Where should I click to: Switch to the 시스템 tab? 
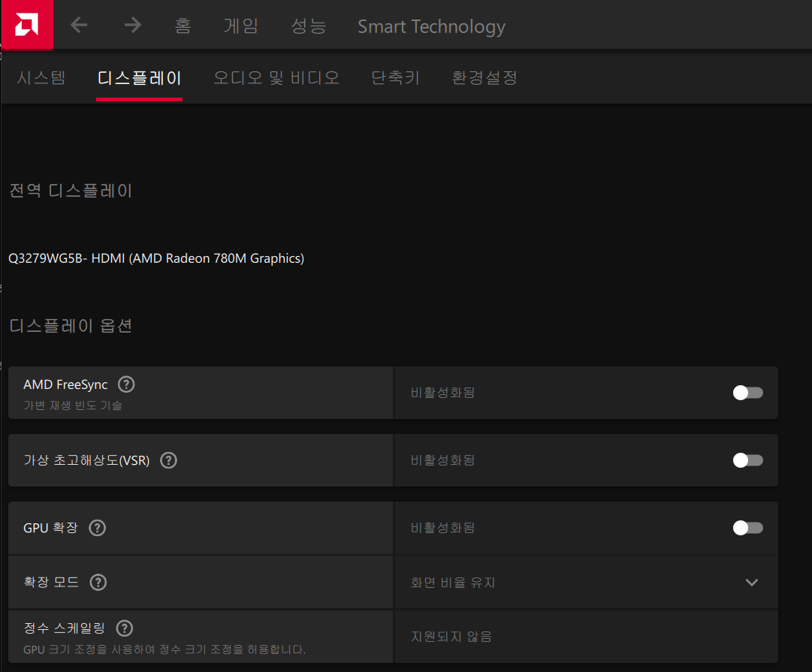click(x=41, y=77)
